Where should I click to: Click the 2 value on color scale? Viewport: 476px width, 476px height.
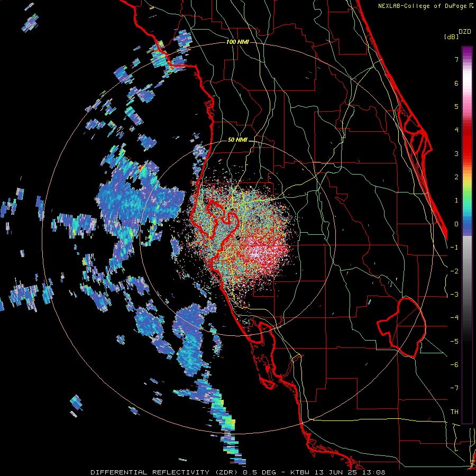click(456, 177)
